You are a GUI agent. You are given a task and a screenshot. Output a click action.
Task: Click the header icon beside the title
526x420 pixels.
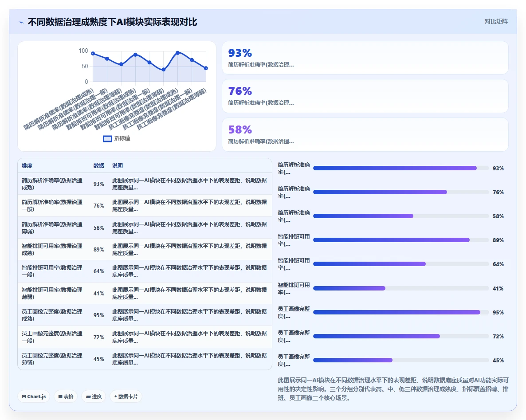click(21, 22)
